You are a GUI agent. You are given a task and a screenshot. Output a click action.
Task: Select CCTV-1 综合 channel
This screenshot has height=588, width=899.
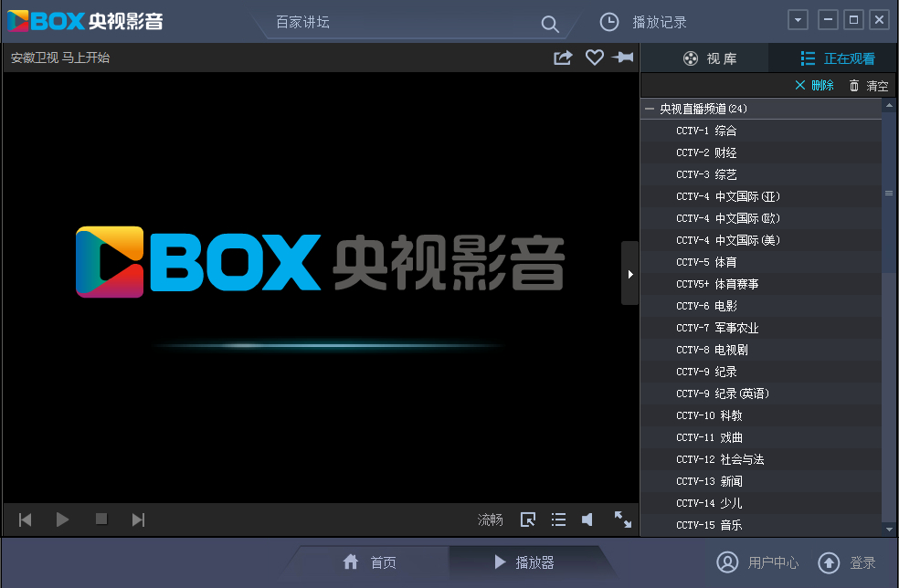[761, 131]
